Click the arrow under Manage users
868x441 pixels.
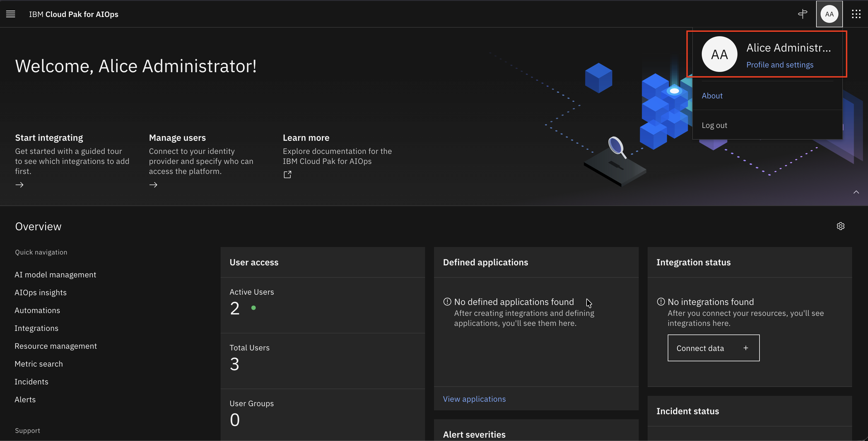153,185
